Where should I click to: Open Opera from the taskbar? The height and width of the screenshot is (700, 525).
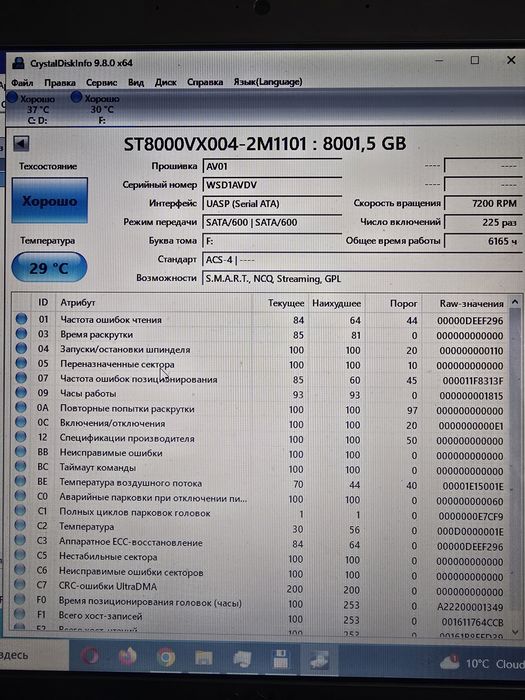click(x=90, y=658)
